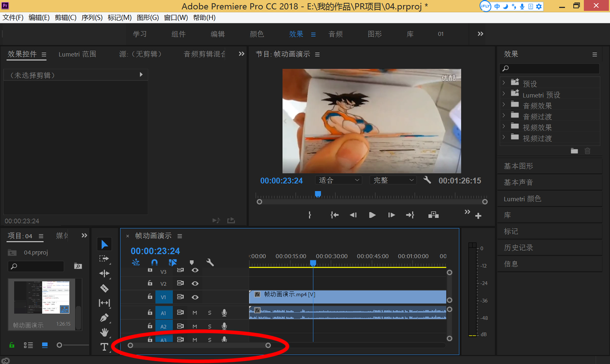Enable voice-over record on A1
Viewport: 610px width, 364px height.
pos(224,312)
